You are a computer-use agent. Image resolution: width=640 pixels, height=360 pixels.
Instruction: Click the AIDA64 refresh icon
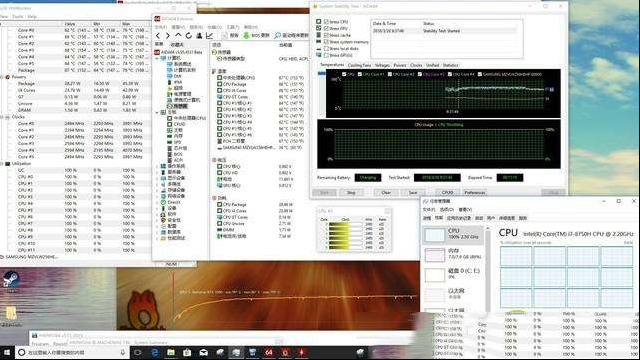tap(189, 36)
